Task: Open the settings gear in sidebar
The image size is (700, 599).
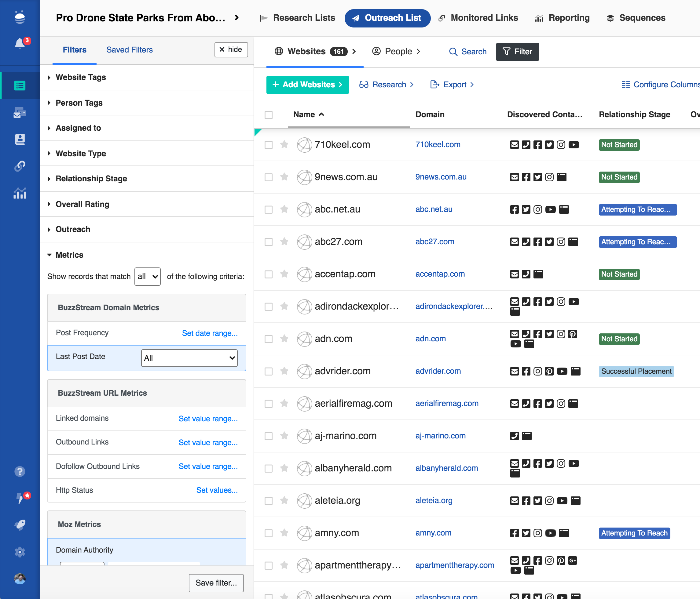Action: (x=20, y=552)
